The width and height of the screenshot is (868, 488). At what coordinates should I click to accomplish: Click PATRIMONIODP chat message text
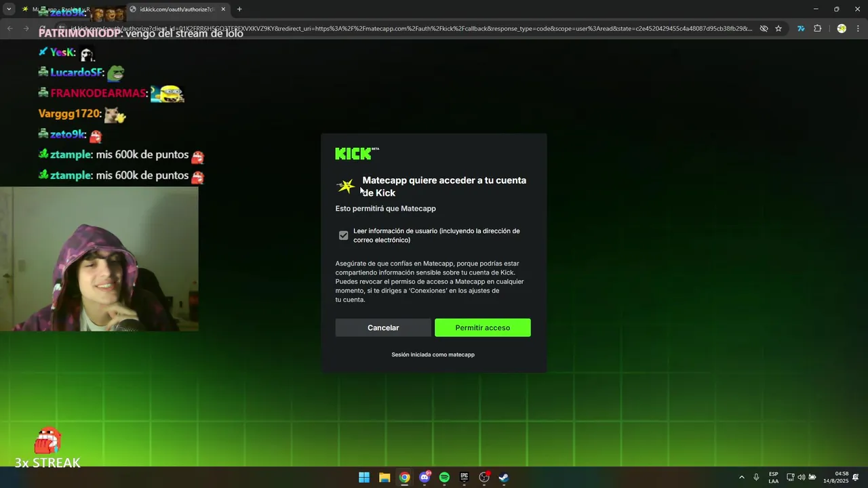click(140, 33)
